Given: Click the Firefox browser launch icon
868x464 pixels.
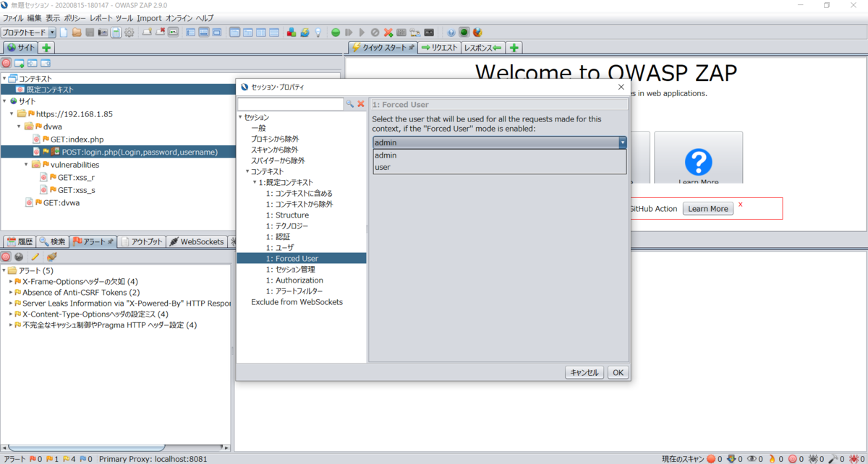Looking at the screenshot, I should [477, 33].
